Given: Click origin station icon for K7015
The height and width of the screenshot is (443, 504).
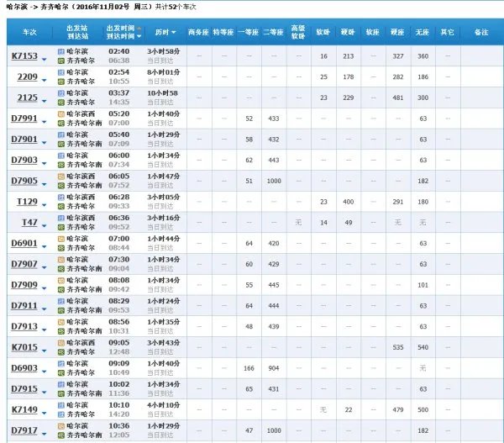Looking at the screenshot, I should (61, 343).
